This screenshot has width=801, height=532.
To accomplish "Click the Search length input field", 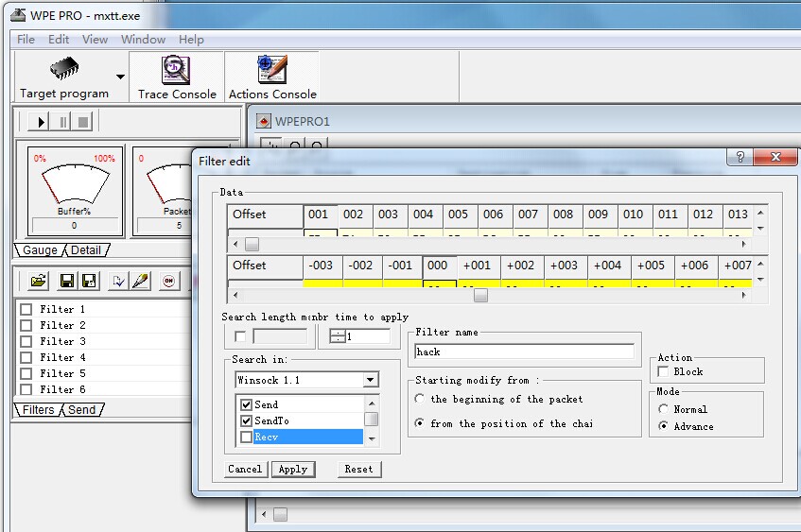I will [x=280, y=336].
